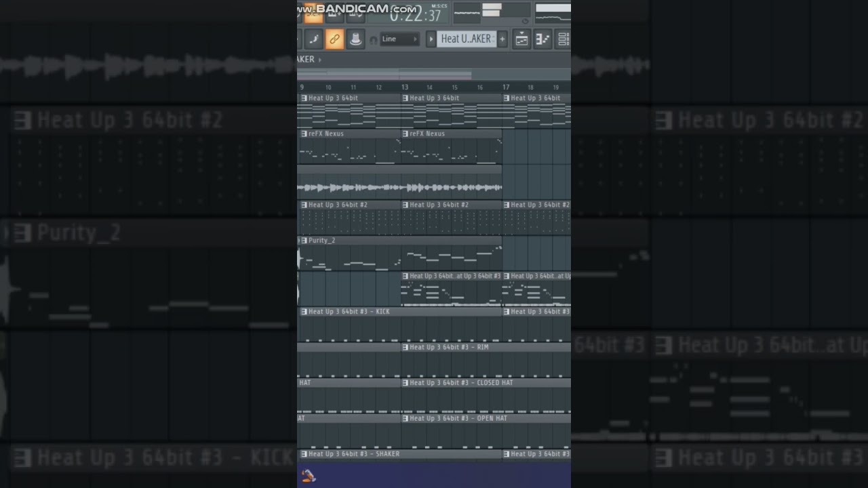Screen dimensions: 868x488
Task: Open clip menu icon of Heat Up 3 64bit at bar 13
Action: [405, 98]
